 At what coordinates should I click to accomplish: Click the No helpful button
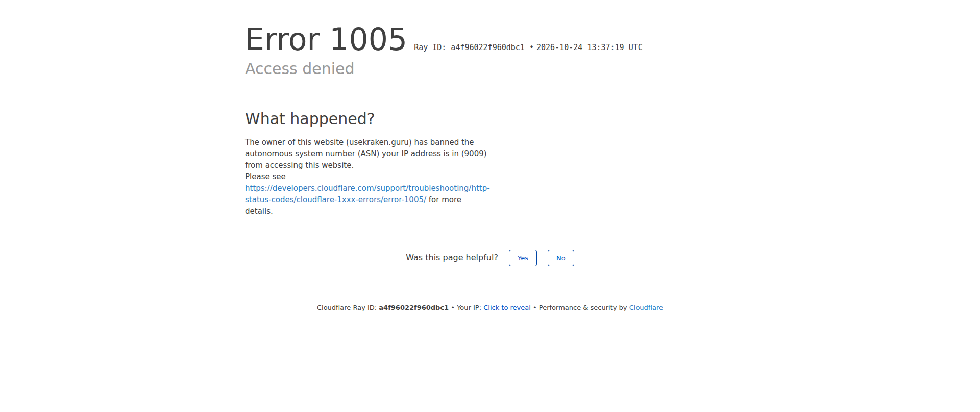pyautogui.click(x=561, y=258)
